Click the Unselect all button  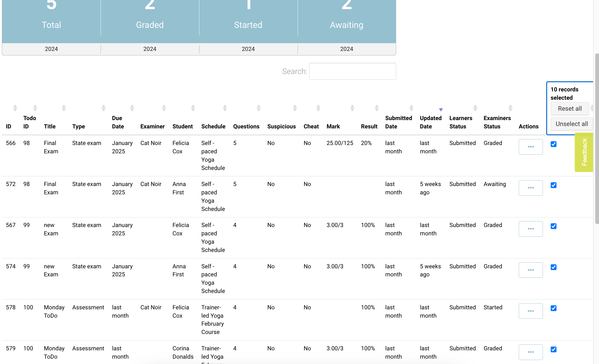[x=571, y=124]
